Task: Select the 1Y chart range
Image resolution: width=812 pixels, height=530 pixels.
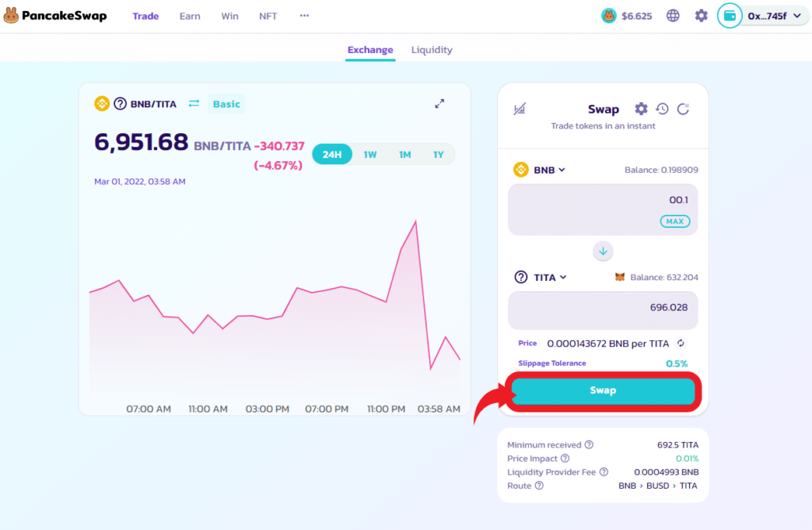Action: coord(438,155)
